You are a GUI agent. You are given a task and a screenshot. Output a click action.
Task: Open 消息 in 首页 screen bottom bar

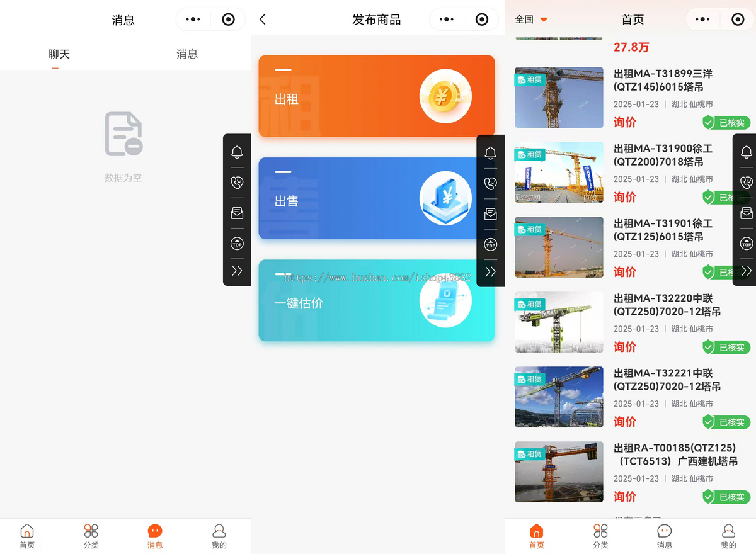[664, 536]
